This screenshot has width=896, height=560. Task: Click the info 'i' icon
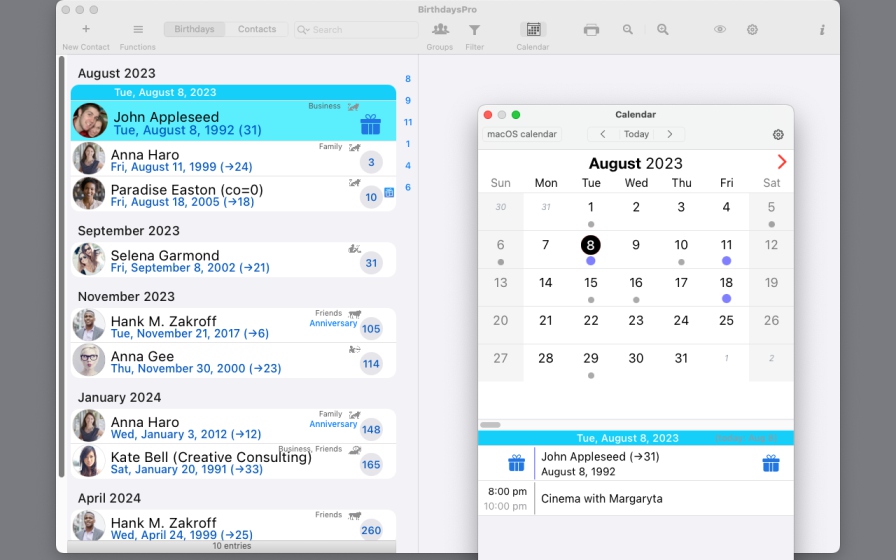pyautogui.click(x=822, y=30)
